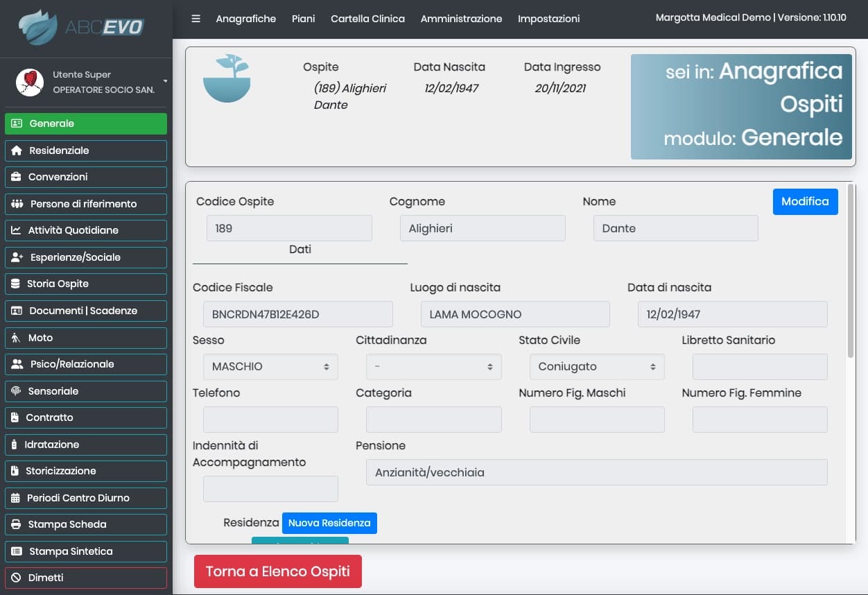
Task: Open the Sesso dropdown showing MASCHIO
Action: pyautogui.click(x=270, y=367)
